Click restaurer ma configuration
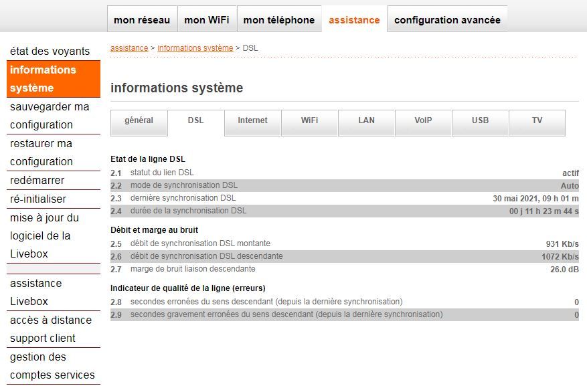This screenshot has height=392, width=587. [x=44, y=153]
